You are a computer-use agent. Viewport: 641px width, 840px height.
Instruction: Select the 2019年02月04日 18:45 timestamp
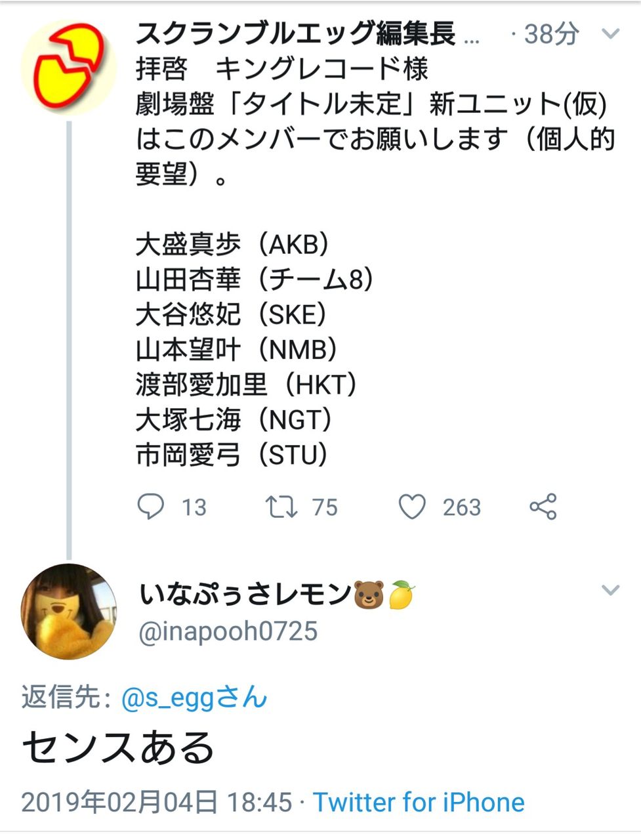[157, 802]
